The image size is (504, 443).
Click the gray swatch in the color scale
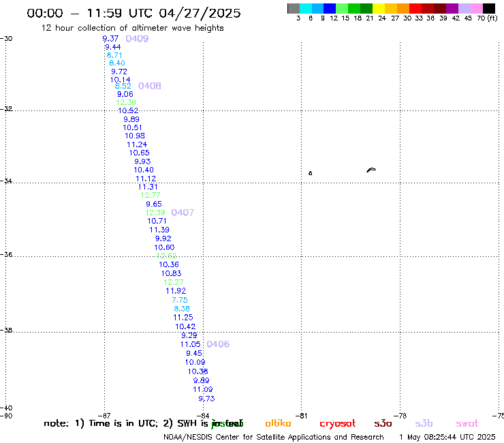[294, 8]
